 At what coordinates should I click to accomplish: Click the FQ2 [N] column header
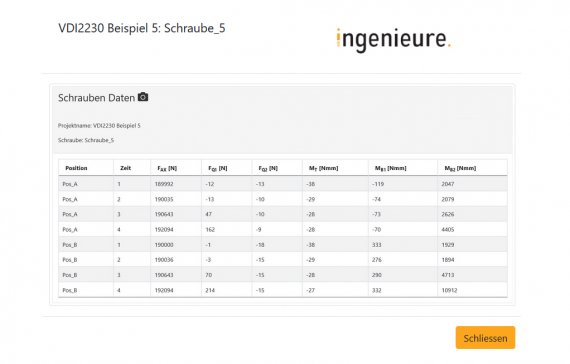268,168
